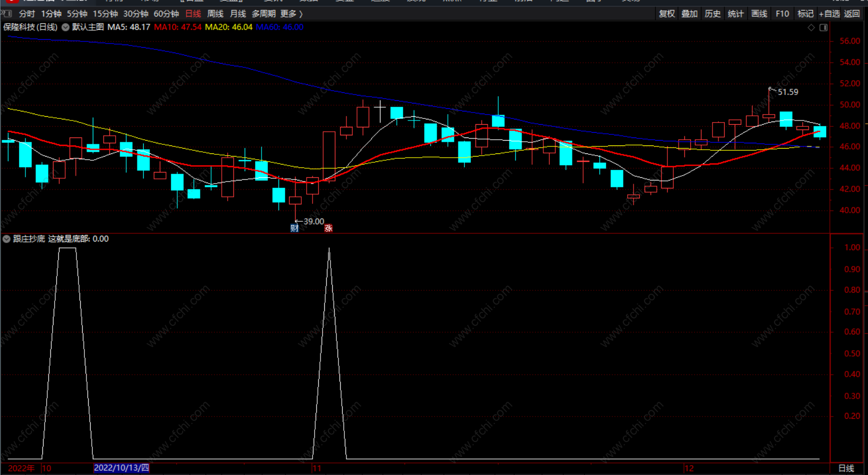
Task: Open the 多周期 multi-period view
Action: 264,14
